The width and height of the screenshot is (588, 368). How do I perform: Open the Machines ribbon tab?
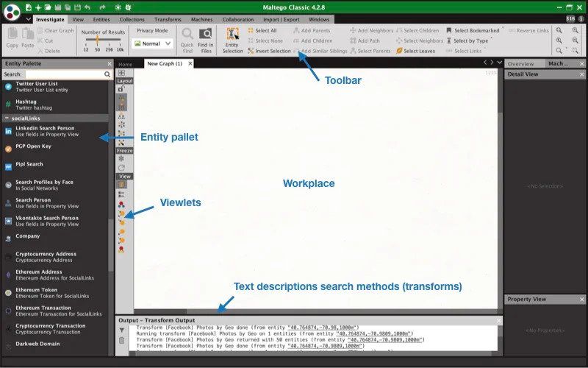(201, 20)
